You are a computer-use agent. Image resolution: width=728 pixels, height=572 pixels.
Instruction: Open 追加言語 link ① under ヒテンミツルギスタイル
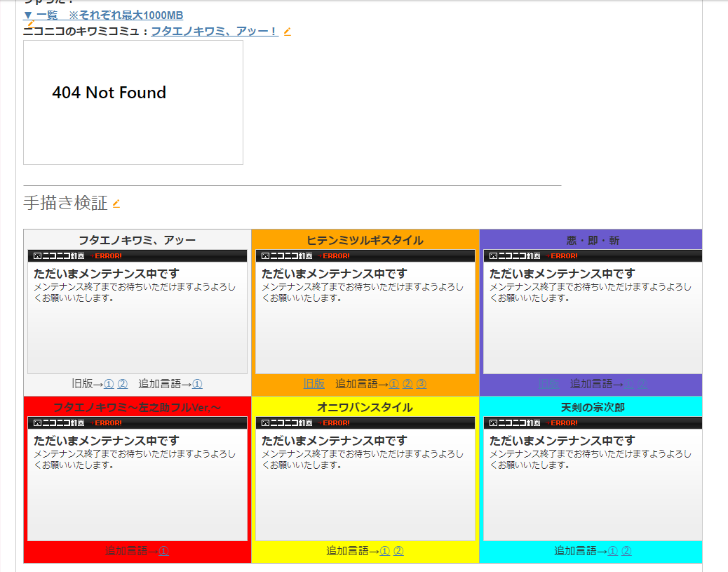pyautogui.click(x=394, y=384)
